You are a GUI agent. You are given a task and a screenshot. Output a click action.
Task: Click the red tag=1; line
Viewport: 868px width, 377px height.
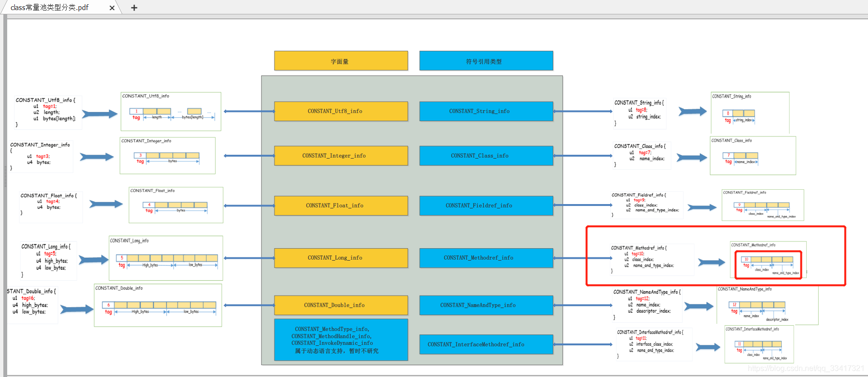50,106
